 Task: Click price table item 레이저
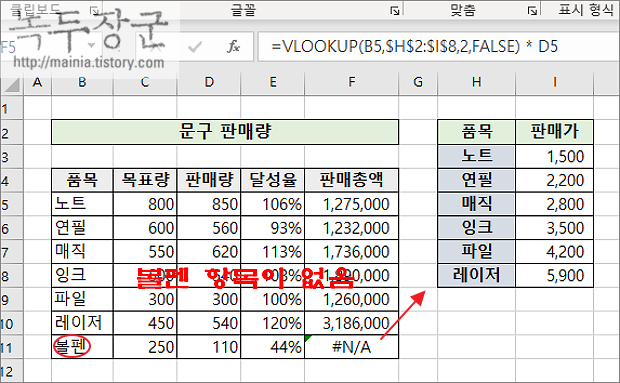476,275
